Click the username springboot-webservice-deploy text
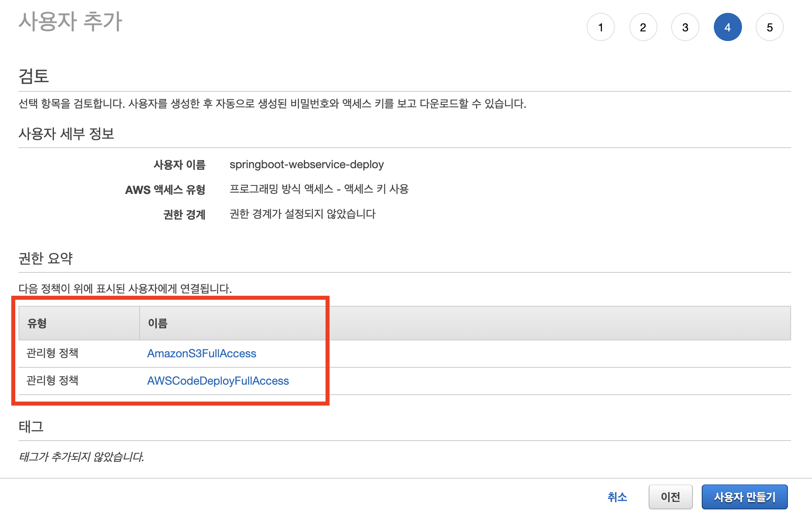Viewport: 812px width, 511px height. (306, 164)
